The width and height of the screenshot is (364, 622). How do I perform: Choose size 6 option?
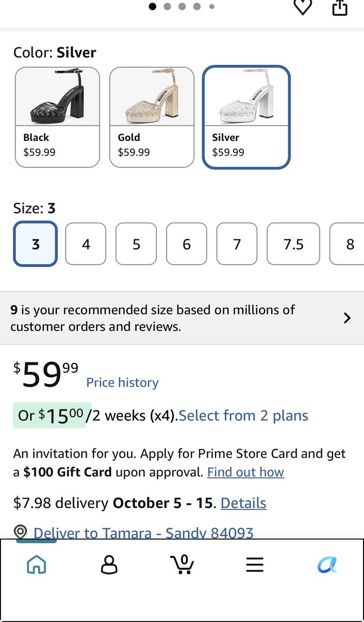pyautogui.click(x=187, y=244)
